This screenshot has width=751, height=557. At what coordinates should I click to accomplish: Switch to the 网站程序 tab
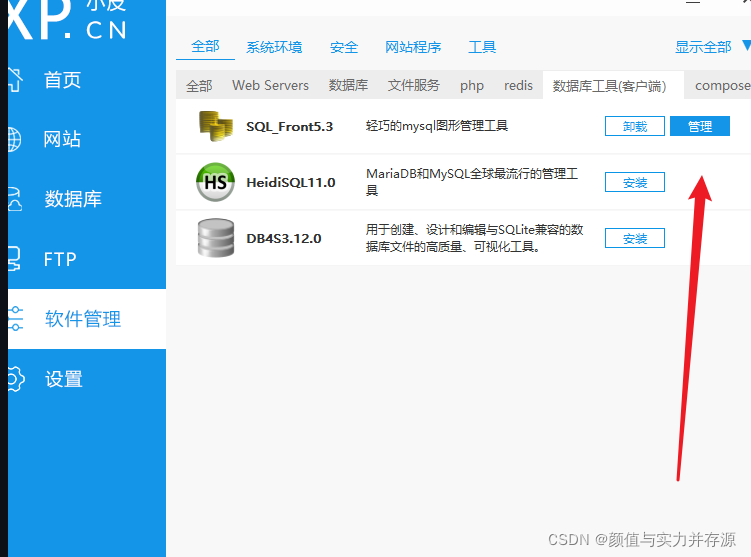click(413, 47)
